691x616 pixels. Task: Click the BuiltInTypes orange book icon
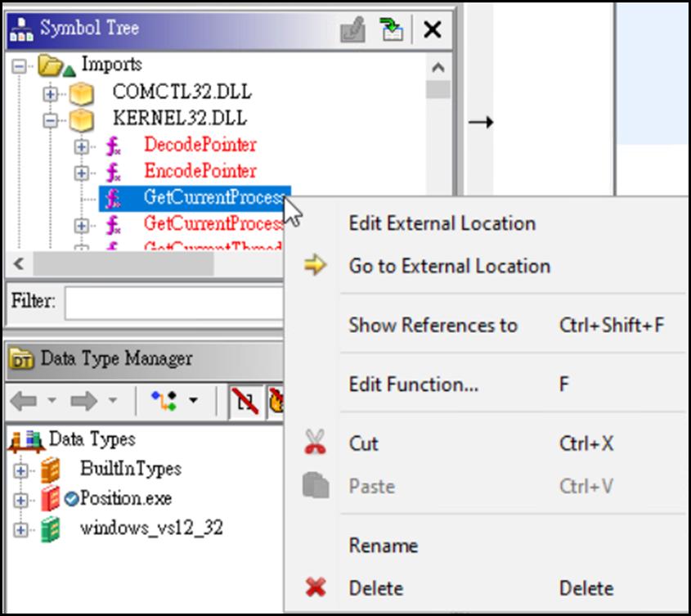50,470
